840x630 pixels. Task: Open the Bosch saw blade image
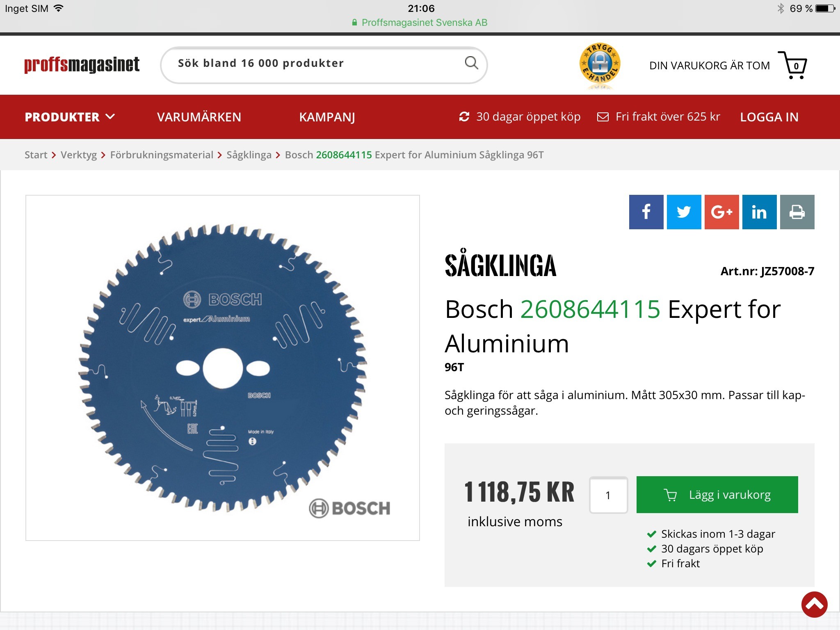pyautogui.click(x=223, y=368)
